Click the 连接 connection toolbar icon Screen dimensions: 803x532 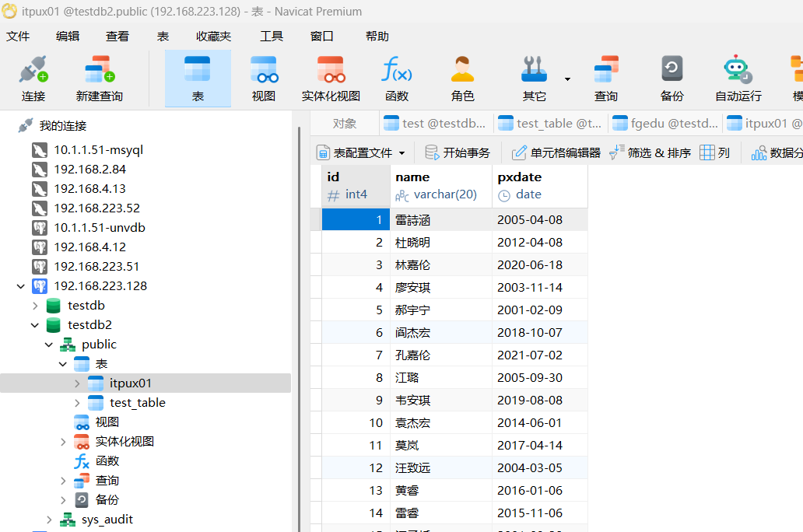[x=33, y=79]
